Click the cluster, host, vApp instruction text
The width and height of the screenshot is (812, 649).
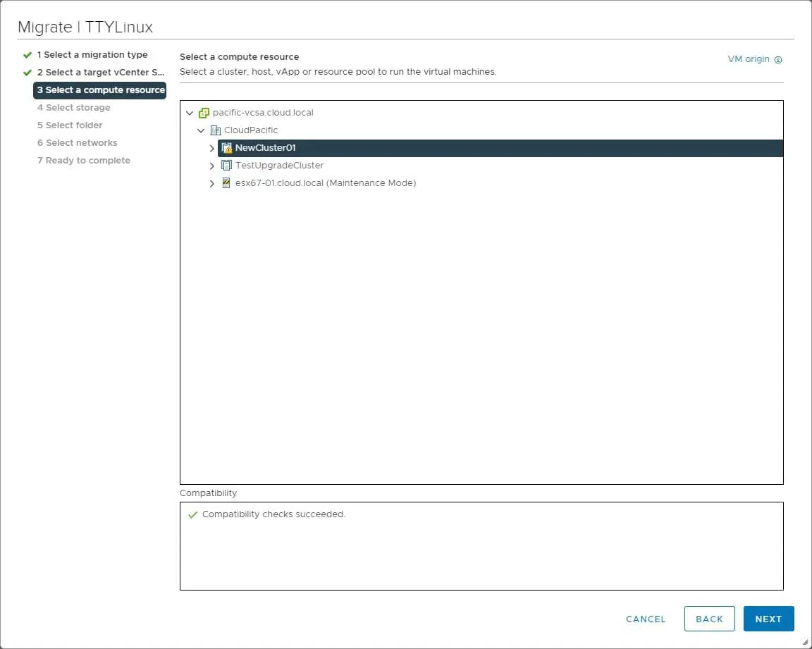[x=338, y=72]
